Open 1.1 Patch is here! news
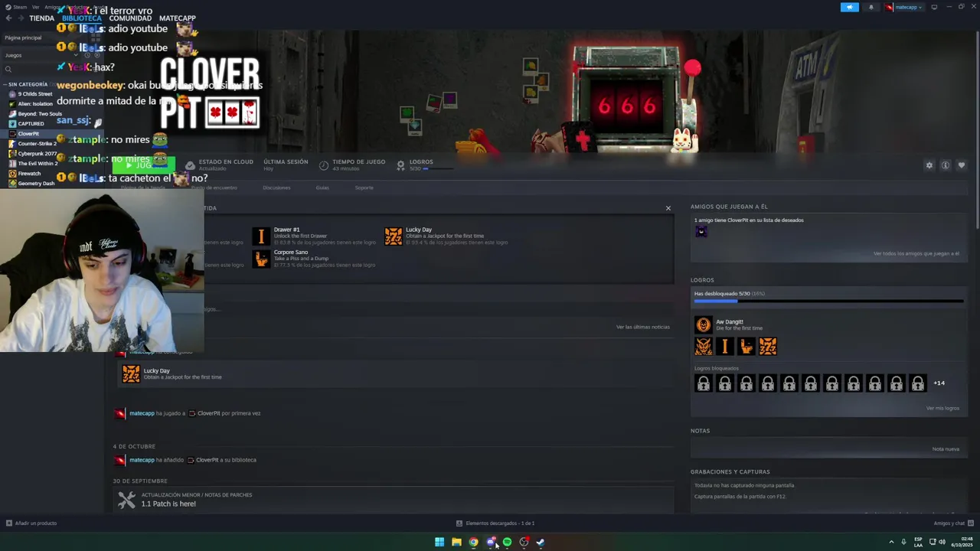This screenshot has height=551, width=980. click(168, 504)
